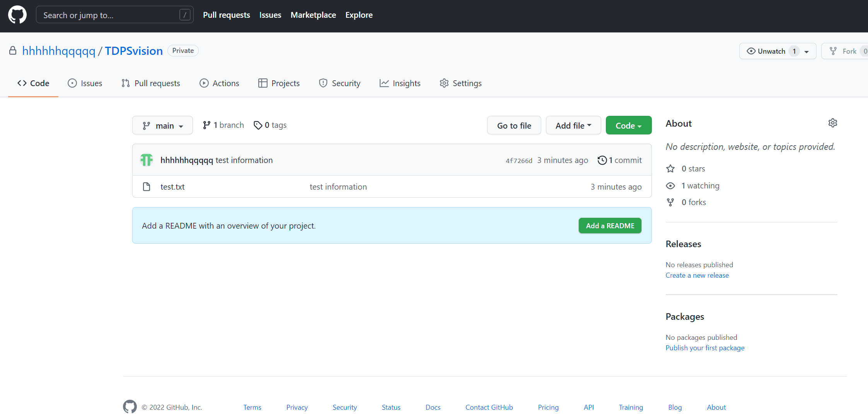Open the main branch selector dropdown

coord(162,126)
